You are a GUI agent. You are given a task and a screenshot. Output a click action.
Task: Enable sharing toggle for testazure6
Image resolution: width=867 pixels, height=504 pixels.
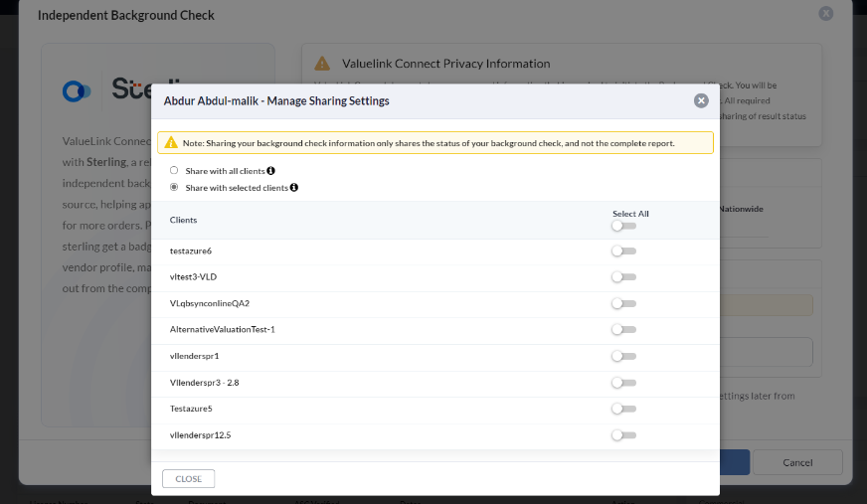pos(623,251)
